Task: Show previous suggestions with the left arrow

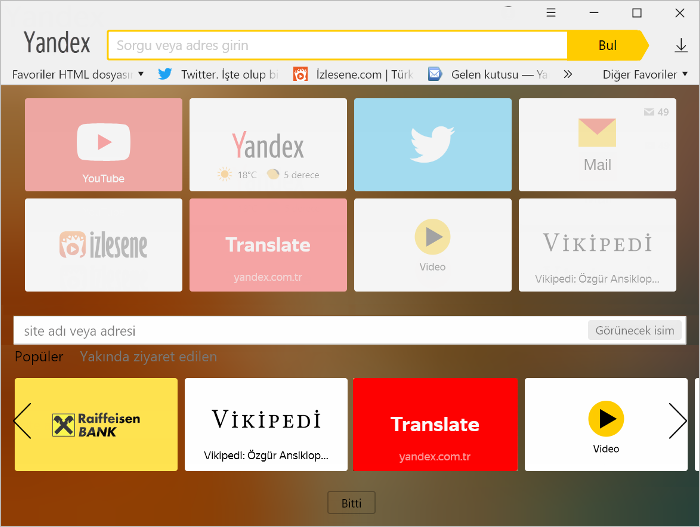Action: pyautogui.click(x=22, y=421)
